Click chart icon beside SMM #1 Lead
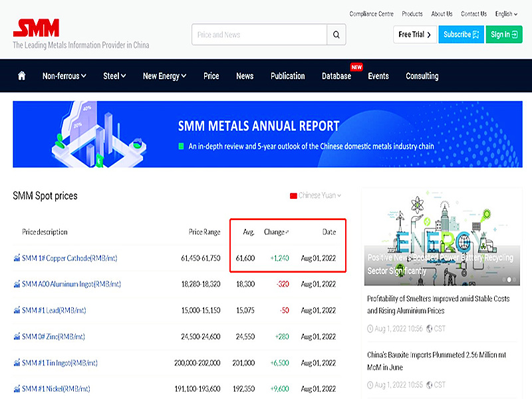The width and height of the screenshot is (532, 399). click(17, 310)
